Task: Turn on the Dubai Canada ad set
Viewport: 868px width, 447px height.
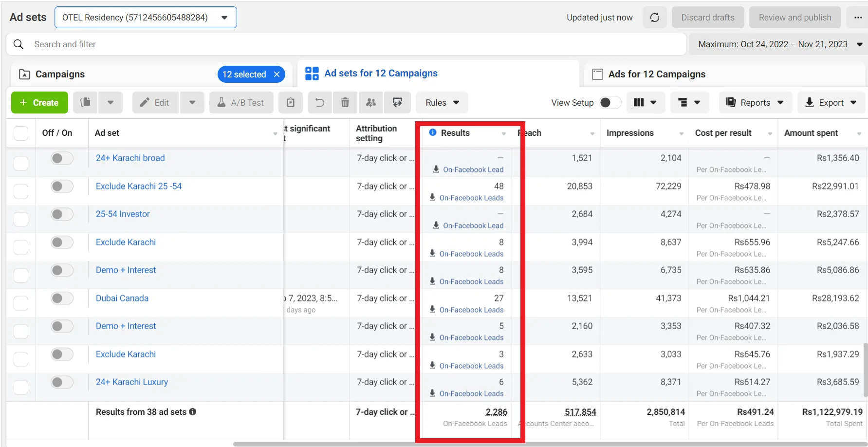Action: pos(62,298)
